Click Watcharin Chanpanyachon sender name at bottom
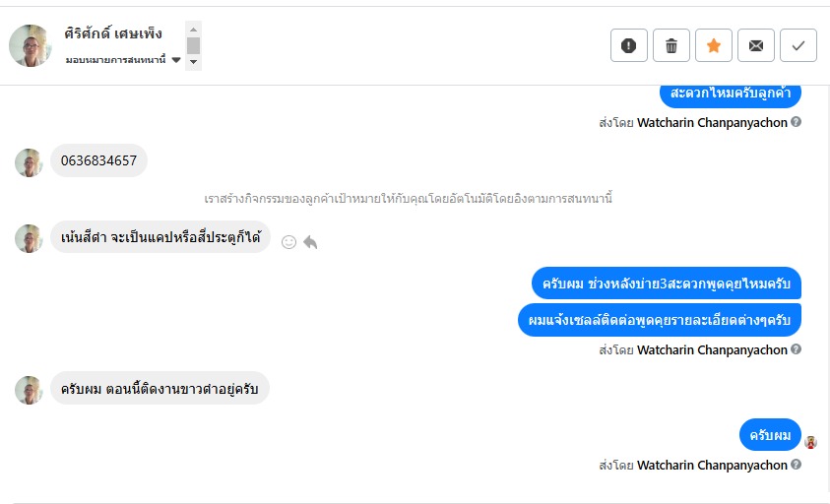The image size is (830, 504). [x=712, y=465]
